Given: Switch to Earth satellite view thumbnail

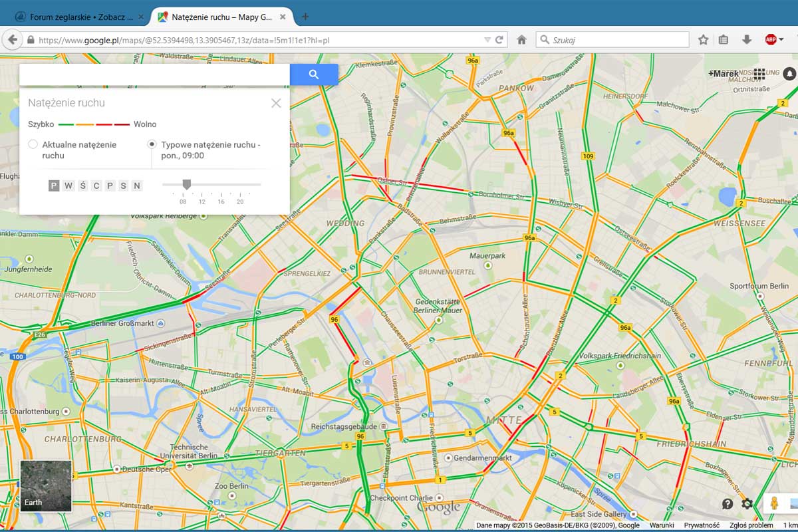Looking at the screenshot, I should click(x=46, y=486).
